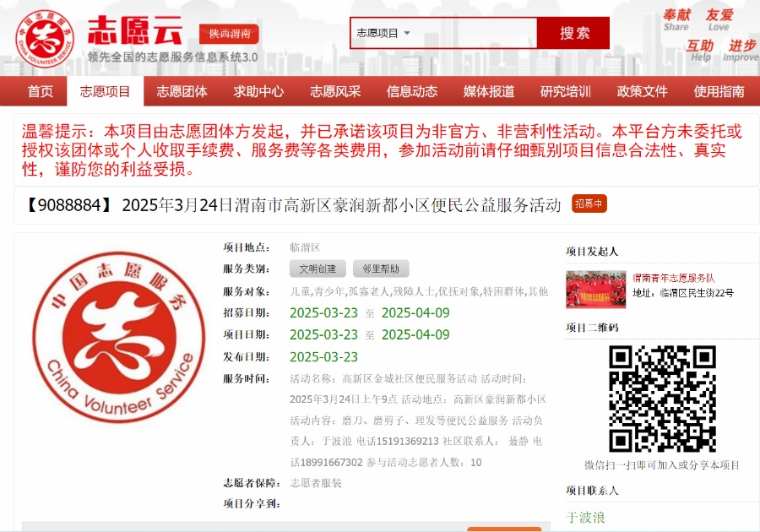Open the 志愿团体 menu tab

point(182,91)
